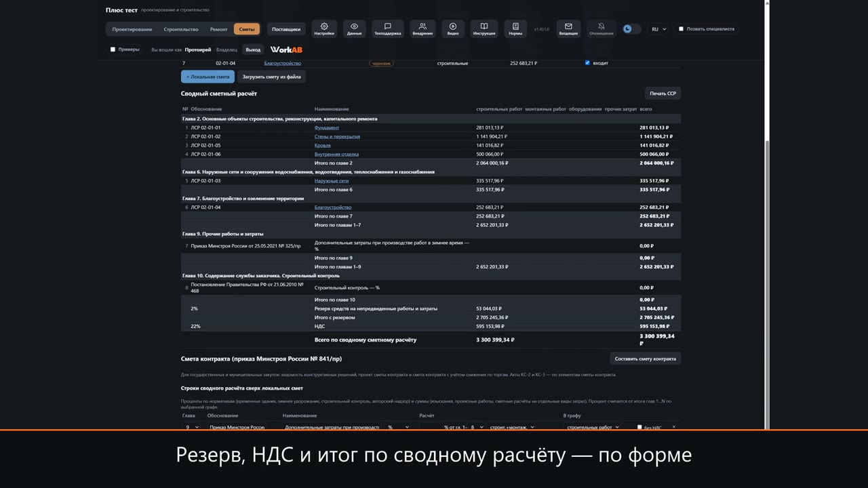Click the Оповещения muted bell icon
Image resolution: width=868 pixels, height=488 pixels.
601,28
